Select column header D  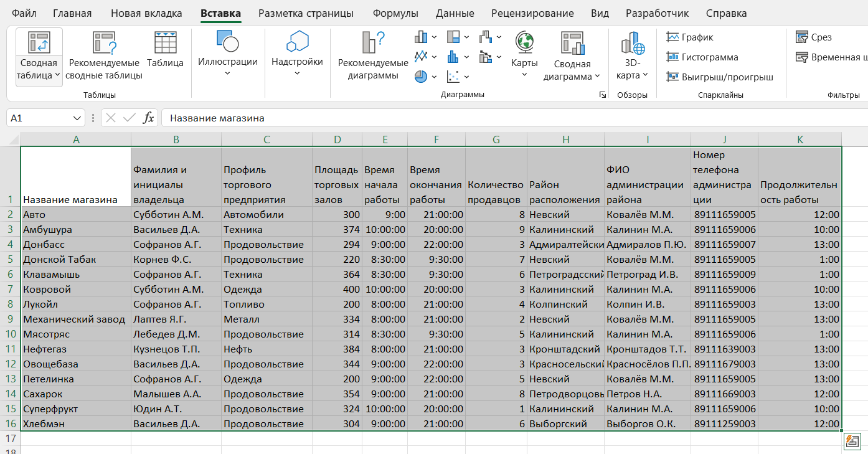[337, 140]
